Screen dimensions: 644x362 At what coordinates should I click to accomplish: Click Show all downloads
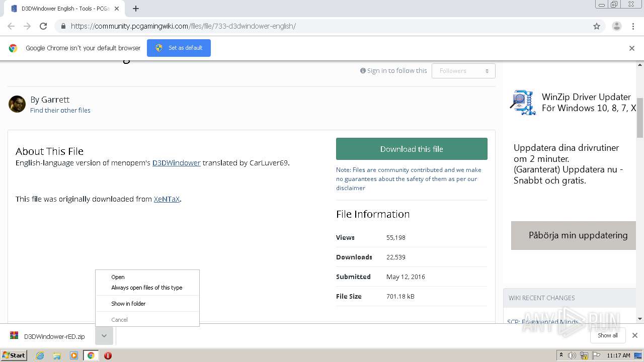[607, 335]
